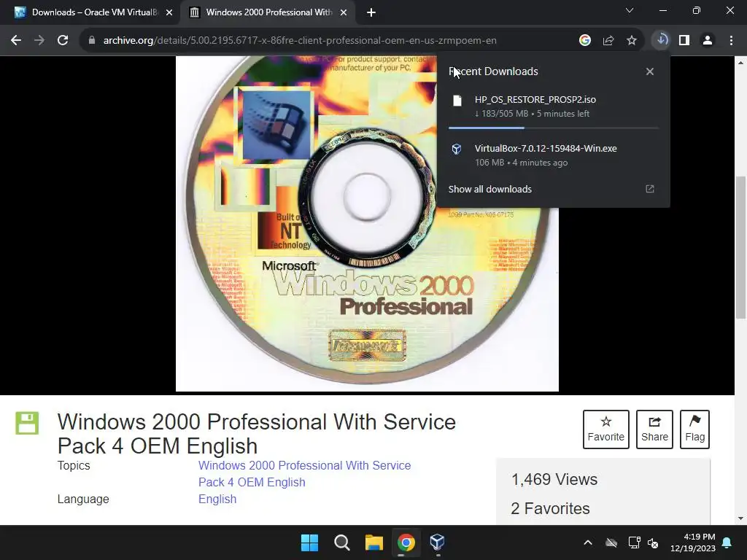Screen dimensions: 747x560
Task: Click OneDrive cloud tray icon
Action: pos(611,542)
